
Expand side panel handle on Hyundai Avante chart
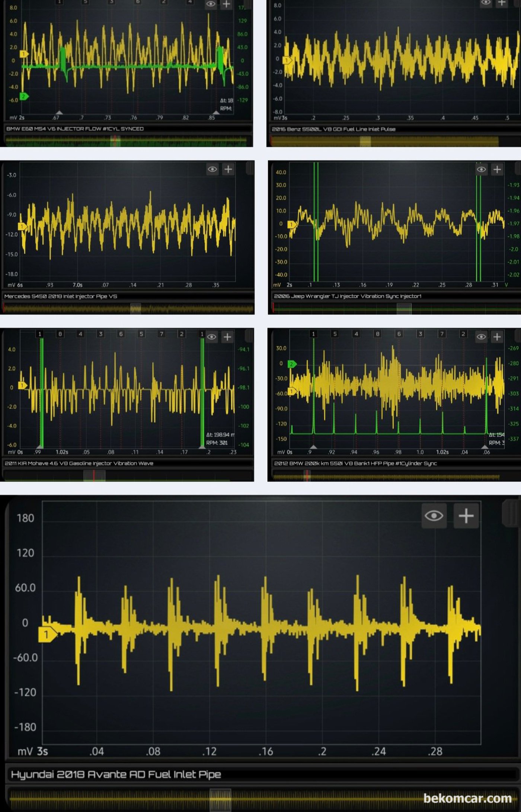(x=511, y=513)
